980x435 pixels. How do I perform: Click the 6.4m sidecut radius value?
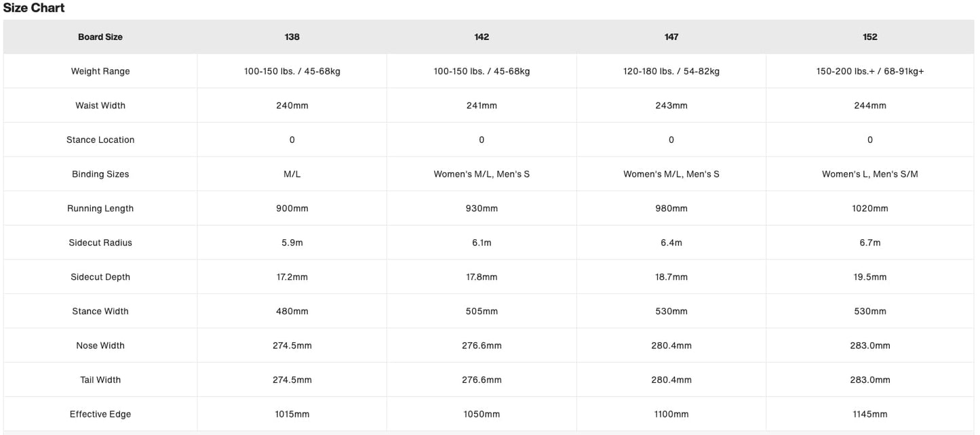pos(671,243)
